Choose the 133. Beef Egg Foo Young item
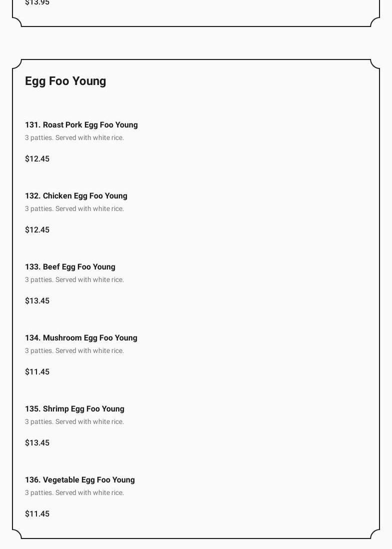Viewport: 392px width, 549px height. point(70,267)
